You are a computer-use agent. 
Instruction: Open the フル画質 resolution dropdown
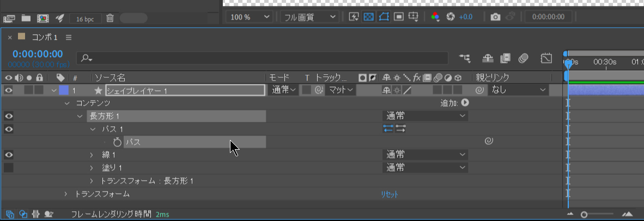(x=309, y=17)
